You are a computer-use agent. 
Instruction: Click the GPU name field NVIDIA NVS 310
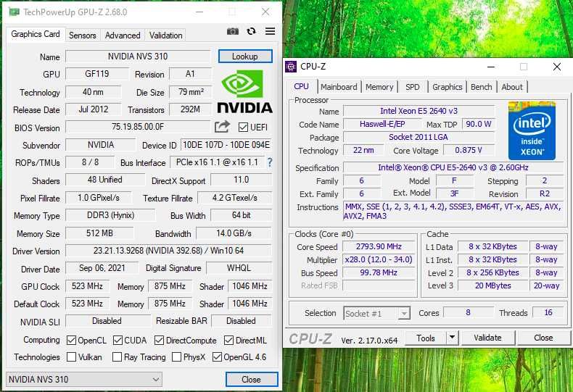138,57
